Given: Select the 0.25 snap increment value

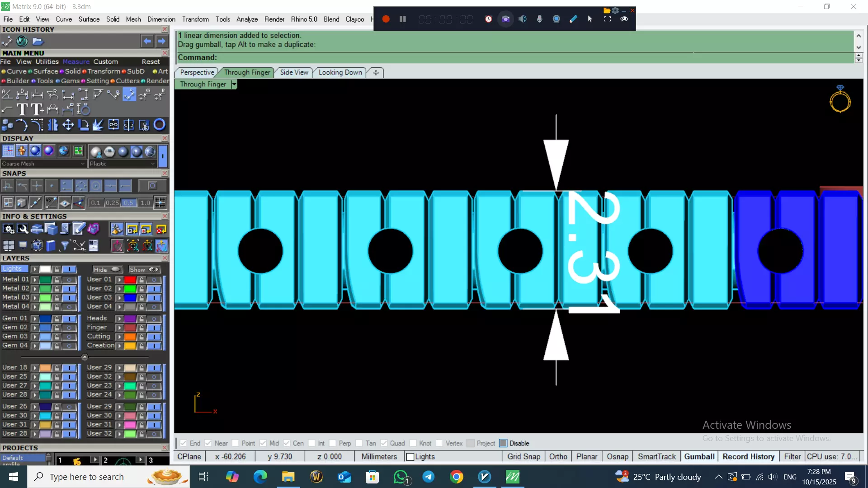Looking at the screenshot, I should (x=112, y=203).
